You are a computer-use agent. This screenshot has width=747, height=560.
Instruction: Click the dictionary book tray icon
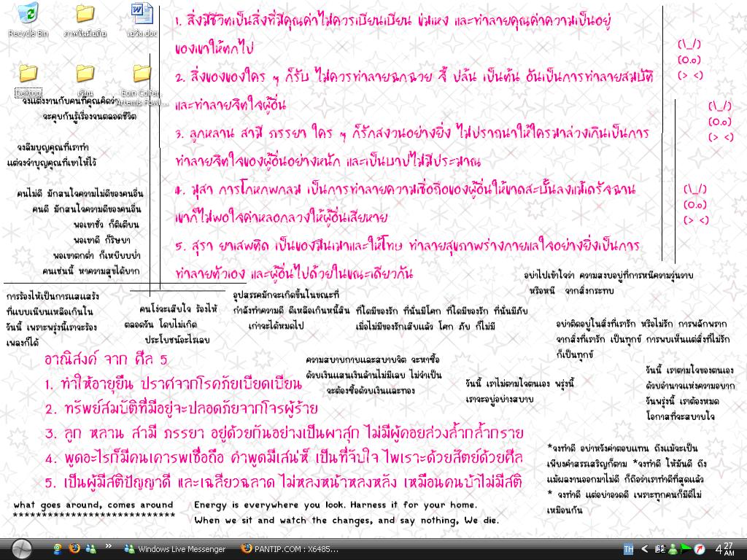tap(659, 549)
